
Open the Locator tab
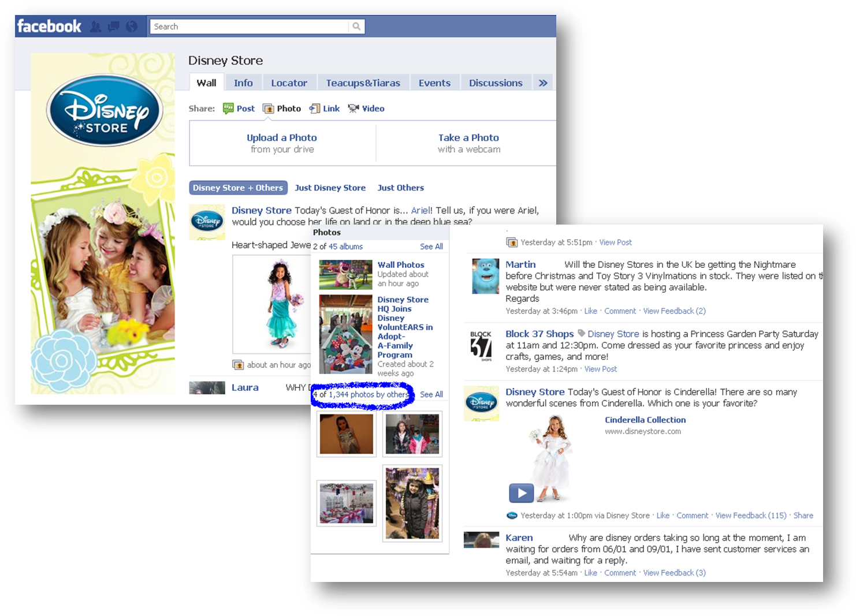289,83
